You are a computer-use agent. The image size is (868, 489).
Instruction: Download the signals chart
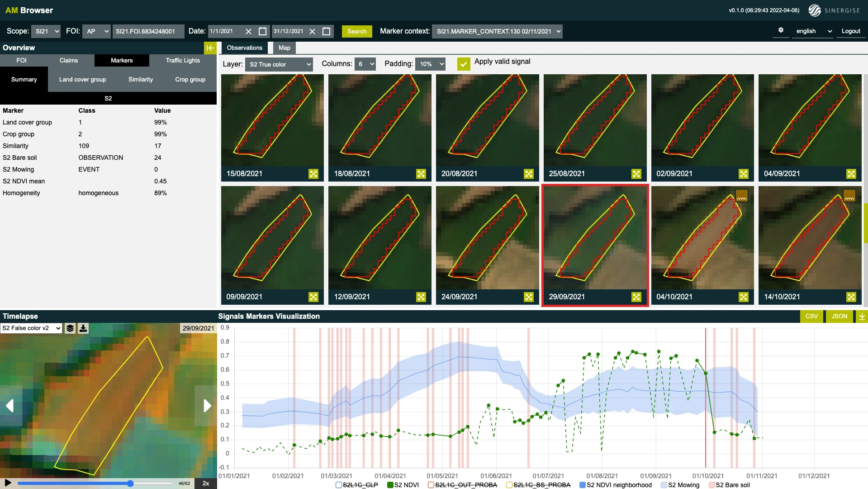coord(862,316)
